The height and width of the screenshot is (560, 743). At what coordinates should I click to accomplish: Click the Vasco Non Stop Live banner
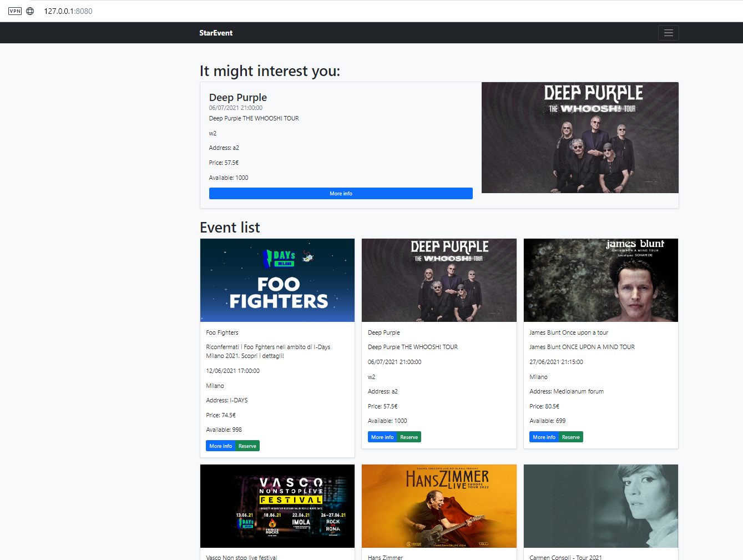[x=277, y=506]
